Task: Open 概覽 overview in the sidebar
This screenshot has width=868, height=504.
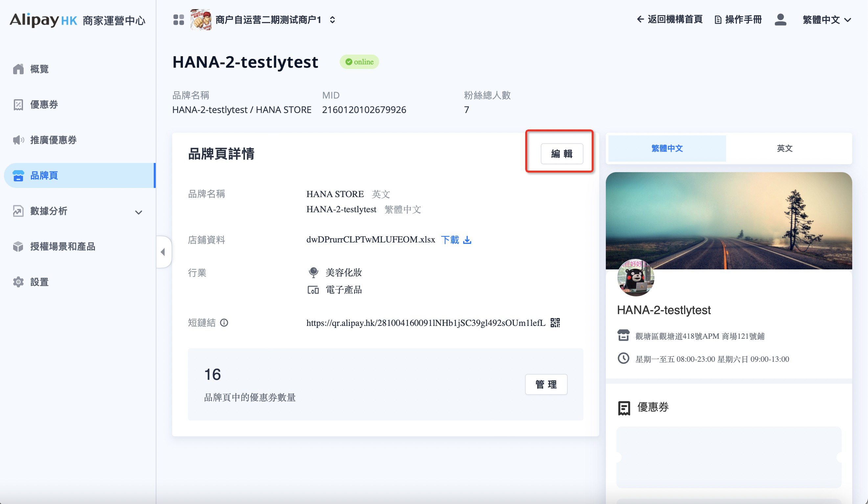Action: coord(39,69)
